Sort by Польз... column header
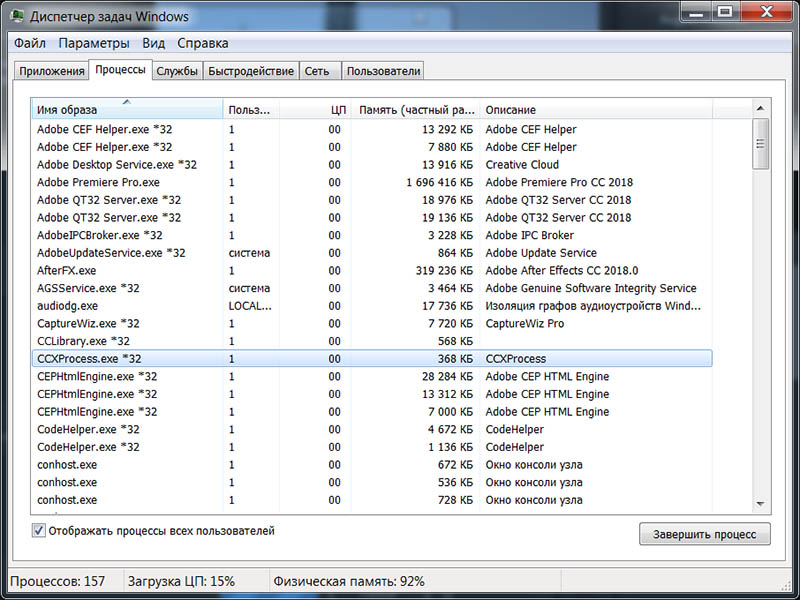 point(251,109)
